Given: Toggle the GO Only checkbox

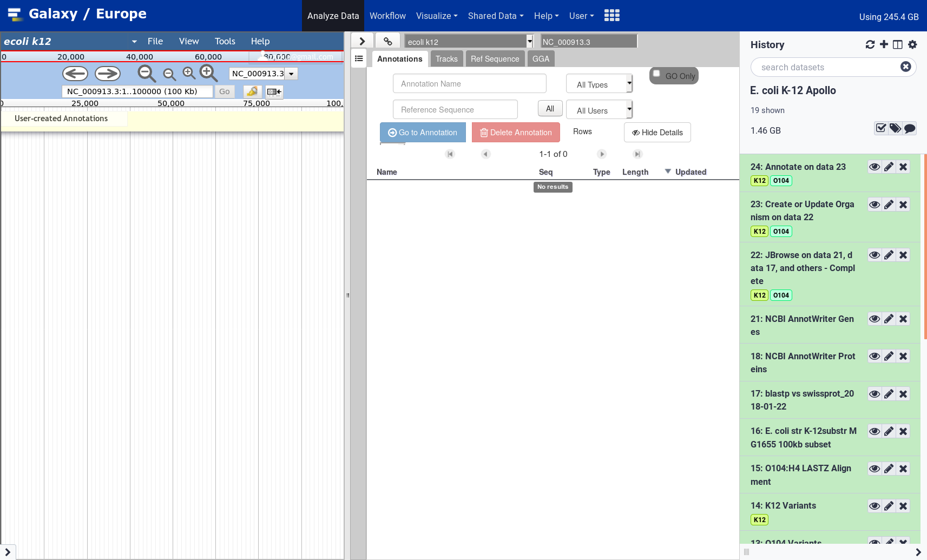Looking at the screenshot, I should [656, 74].
